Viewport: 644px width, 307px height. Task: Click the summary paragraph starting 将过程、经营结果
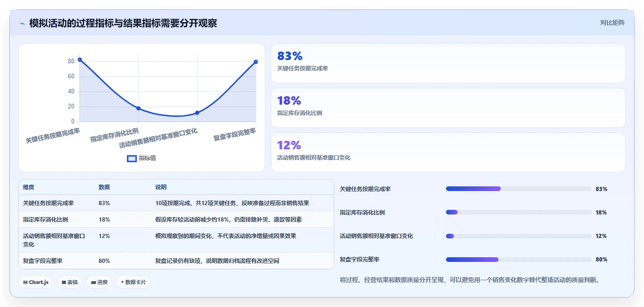pos(469,280)
